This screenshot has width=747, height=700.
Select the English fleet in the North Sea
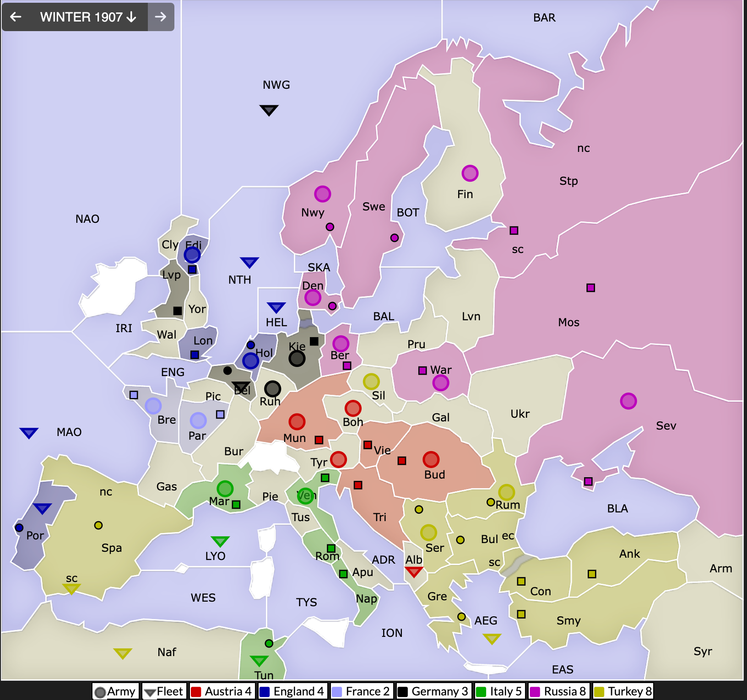249,262
